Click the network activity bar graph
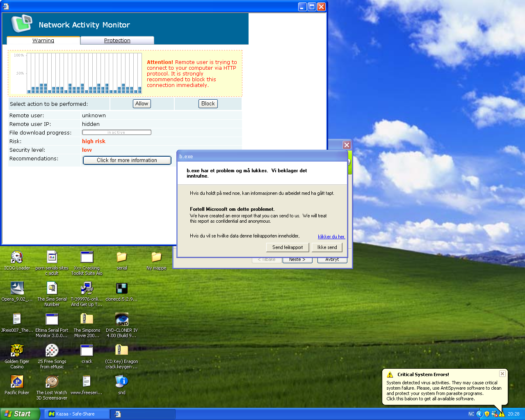525x420 pixels. coord(84,73)
